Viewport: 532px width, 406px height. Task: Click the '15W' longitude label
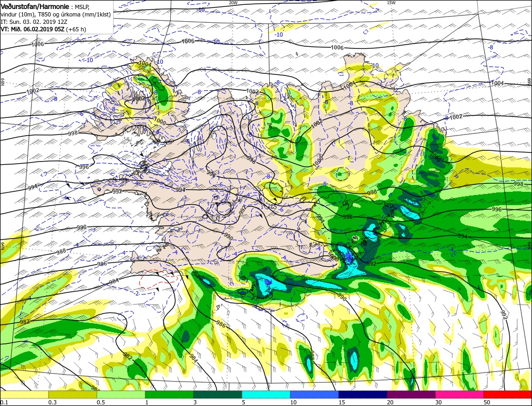tap(391, 2)
